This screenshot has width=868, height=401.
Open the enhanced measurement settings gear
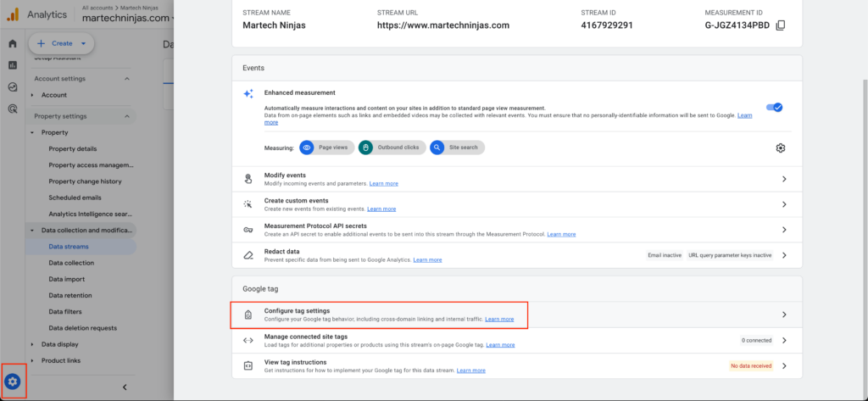(x=780, y=148)
